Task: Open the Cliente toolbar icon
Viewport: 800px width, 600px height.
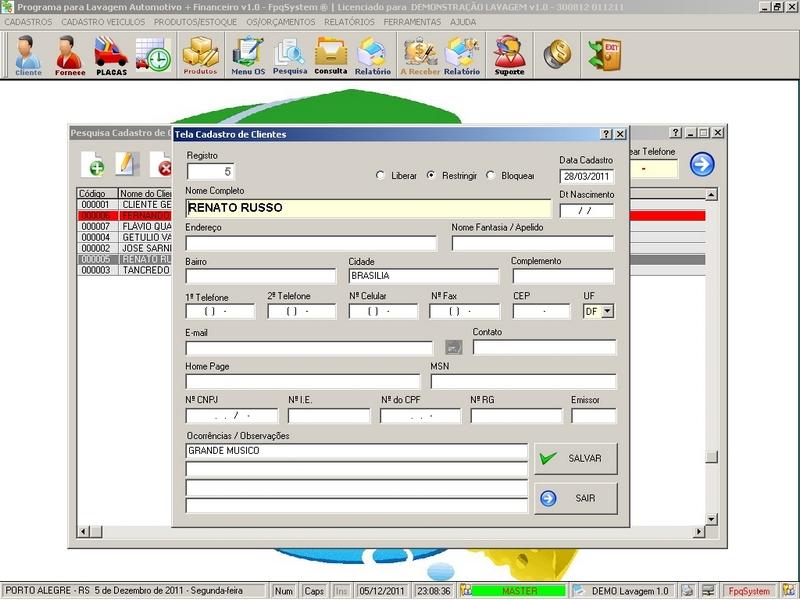Action: pyautogui.click(x=29, y=55)
